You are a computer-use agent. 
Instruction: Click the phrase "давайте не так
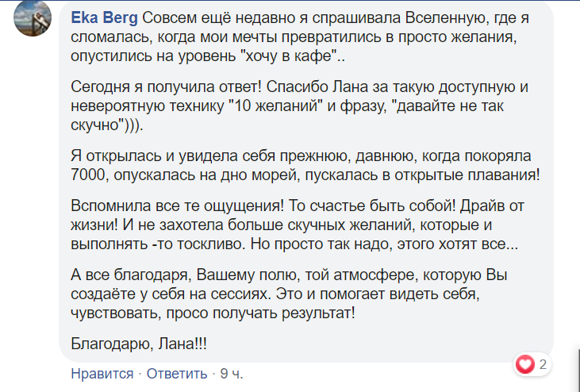[450, 106]
